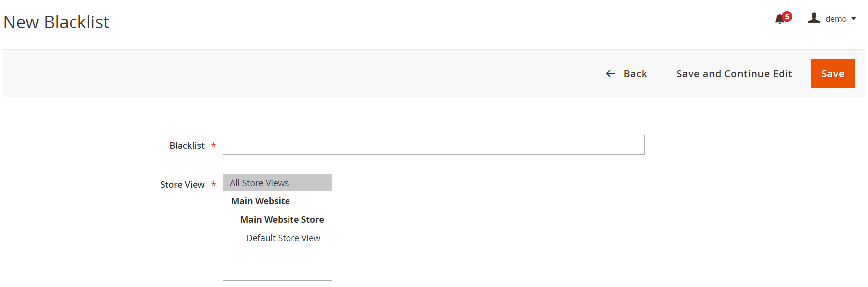The image size is (868, 287).
Task: Open the notifications bell icon
Action: (x=780, y=19)
